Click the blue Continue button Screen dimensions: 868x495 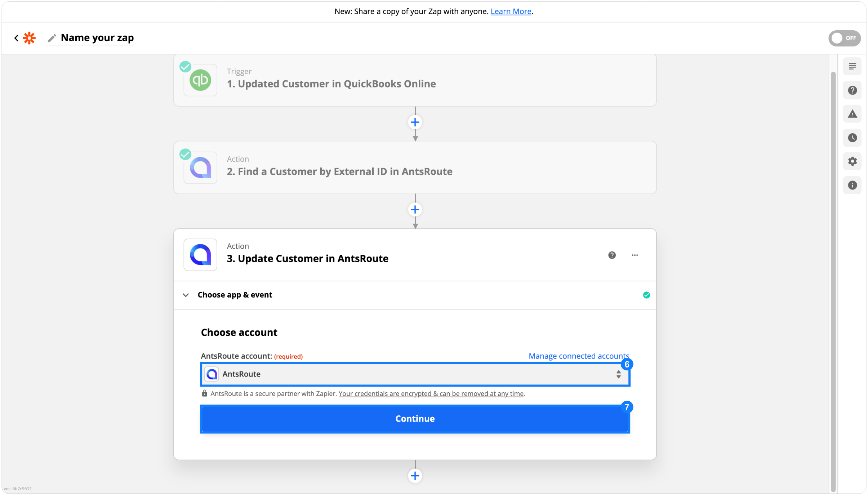pyautogui.click(x=415, y=419)
